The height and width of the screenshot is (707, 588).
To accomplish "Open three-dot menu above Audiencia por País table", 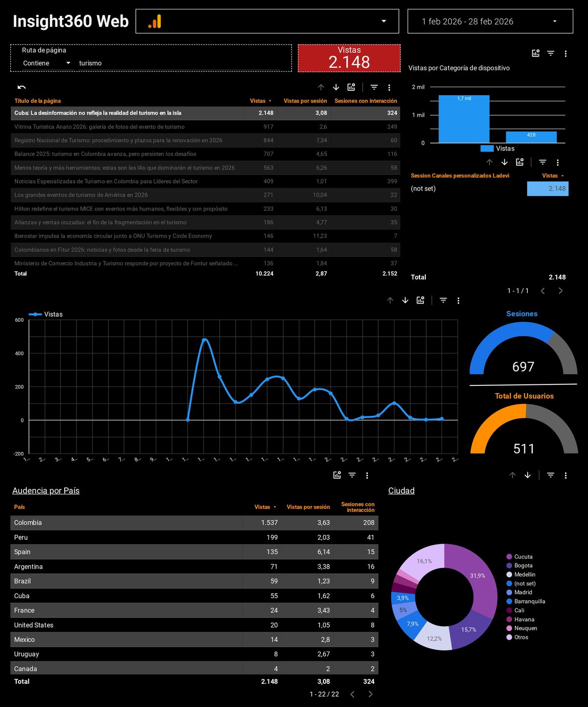I will coord(367,475).
